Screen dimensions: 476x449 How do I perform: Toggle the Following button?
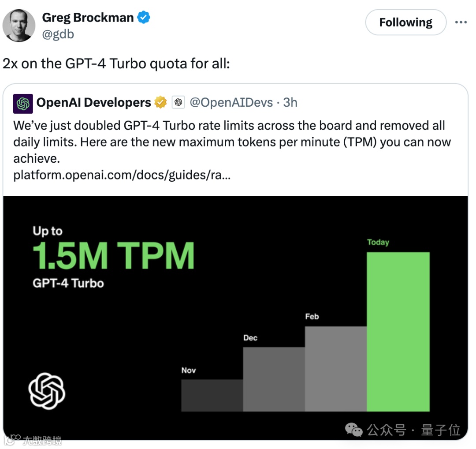[x=405, y=22]
